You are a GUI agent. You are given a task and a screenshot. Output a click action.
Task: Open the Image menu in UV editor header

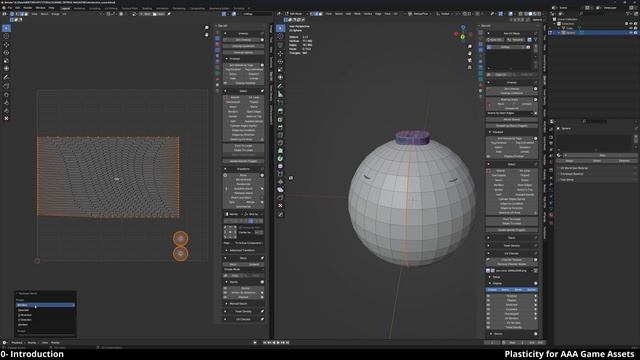coord(56,14)
